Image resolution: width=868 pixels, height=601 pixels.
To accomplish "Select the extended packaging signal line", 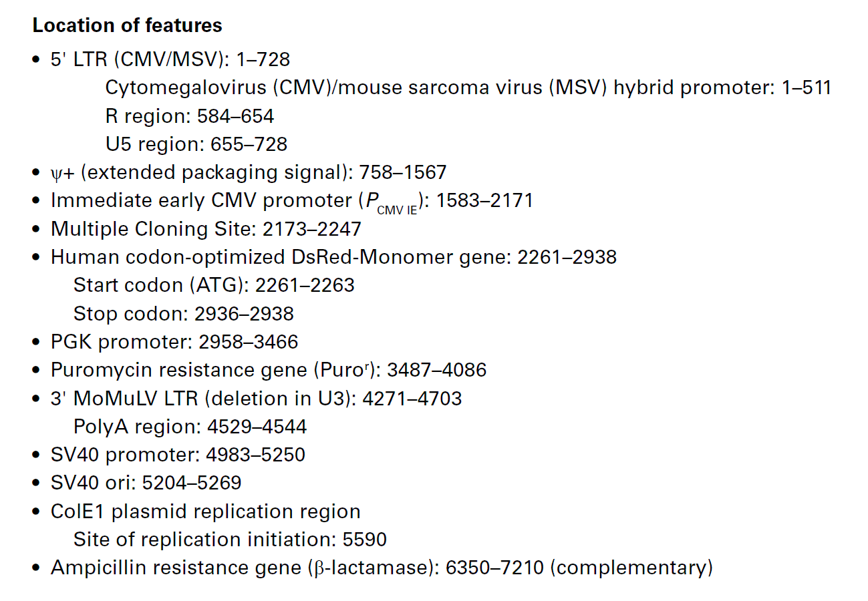I will [249, 172].
